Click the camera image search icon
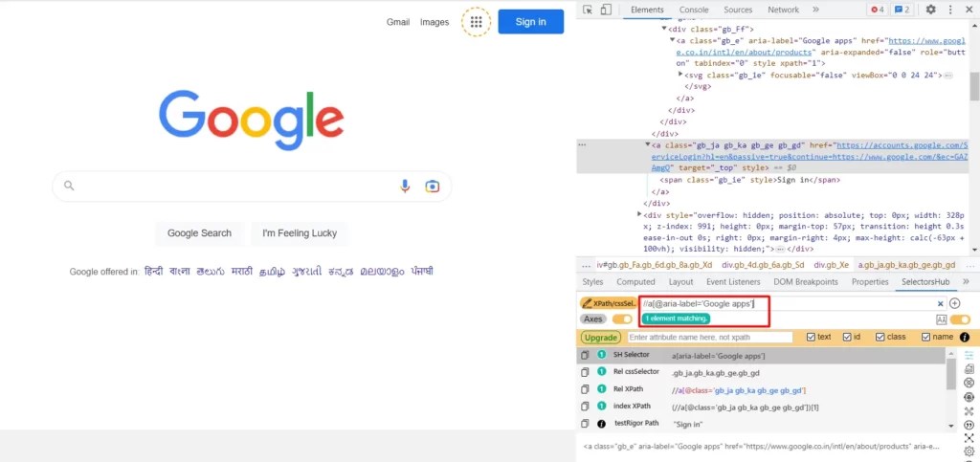This screenshot has height=462, width=980. click(432, 187)
